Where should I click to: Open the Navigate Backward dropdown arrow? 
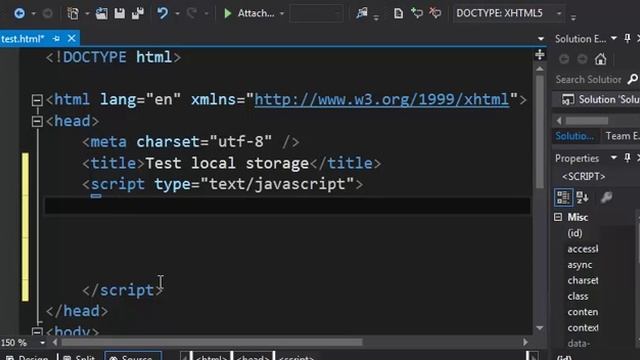pos(33,13)
